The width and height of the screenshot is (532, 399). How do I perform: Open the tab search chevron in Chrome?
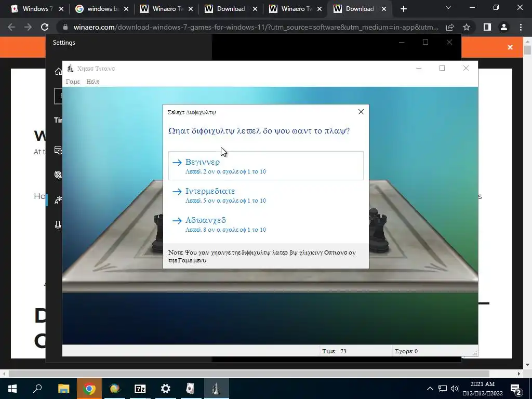(x=448, y=7)
